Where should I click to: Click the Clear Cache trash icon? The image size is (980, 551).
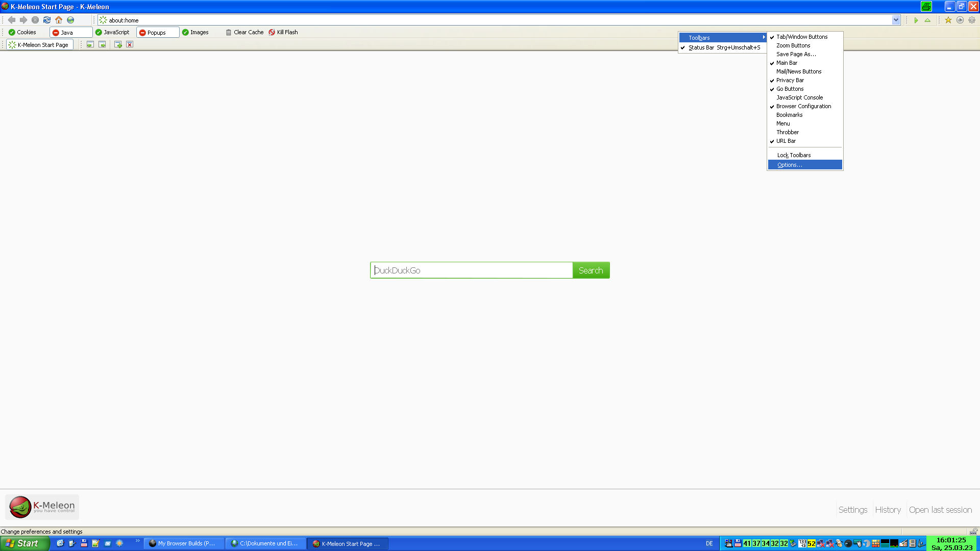click(x=229, y=32)
